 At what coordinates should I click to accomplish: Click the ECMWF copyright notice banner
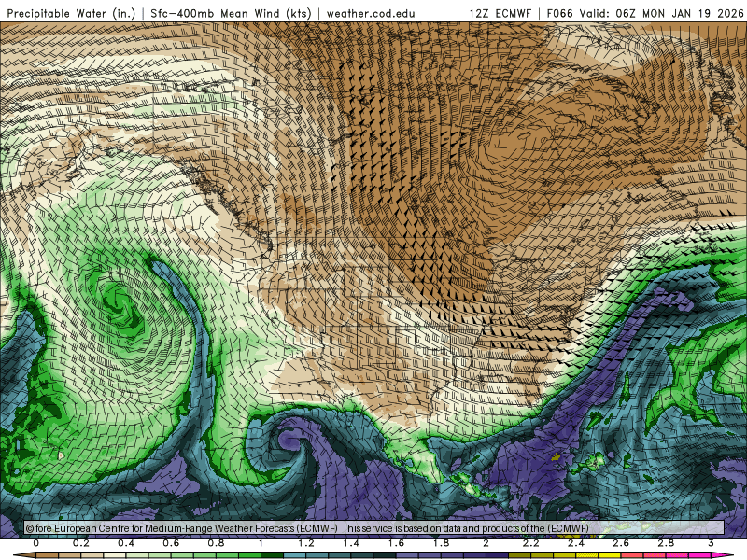[x=374, y=528]
